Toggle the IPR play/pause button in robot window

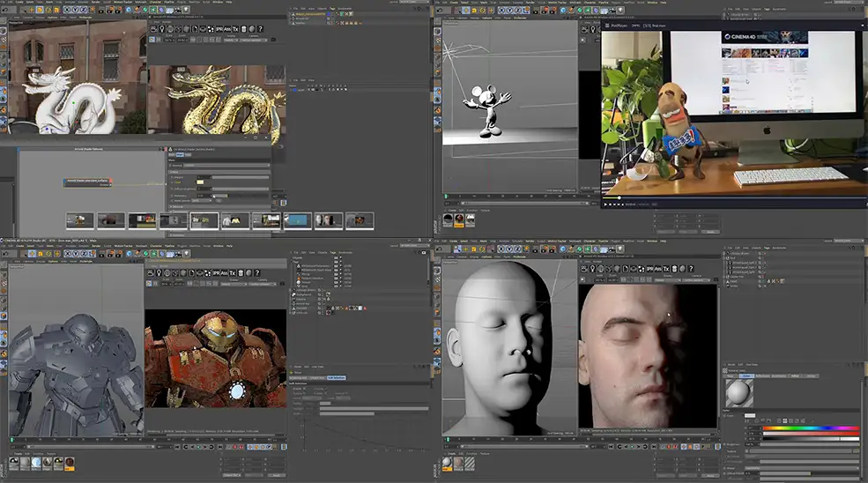click(x=149, y=284)
